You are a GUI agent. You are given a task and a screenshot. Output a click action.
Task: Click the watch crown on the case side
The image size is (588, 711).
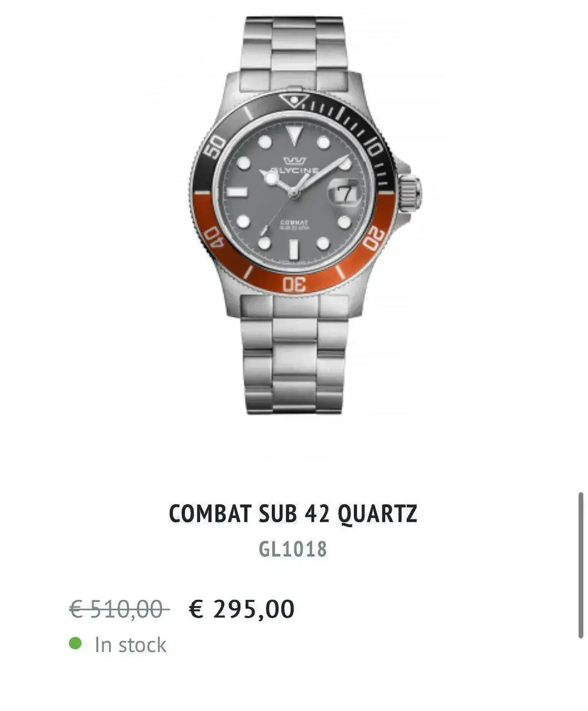[410, 190]
